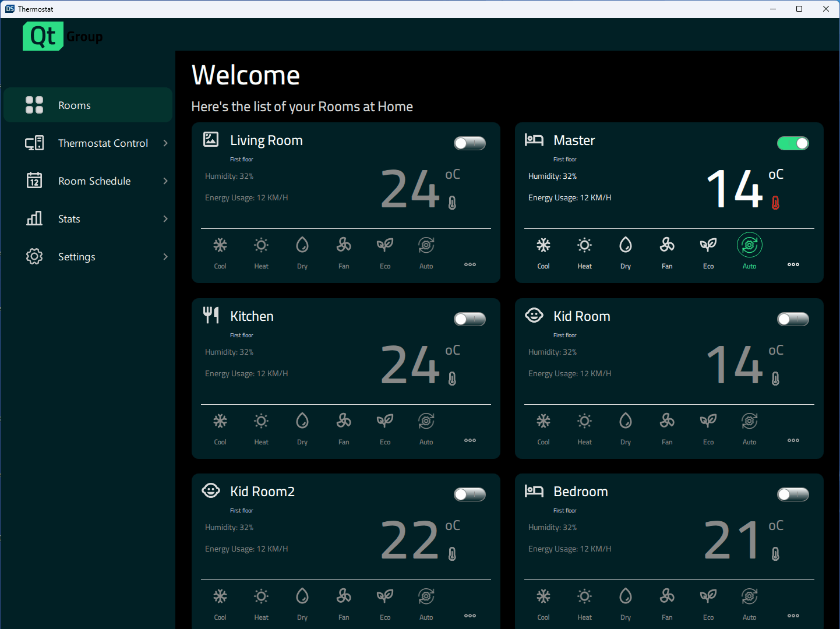Open more options for Living Room
Viewport: 840px width, 629px height.
click(470, 265)
